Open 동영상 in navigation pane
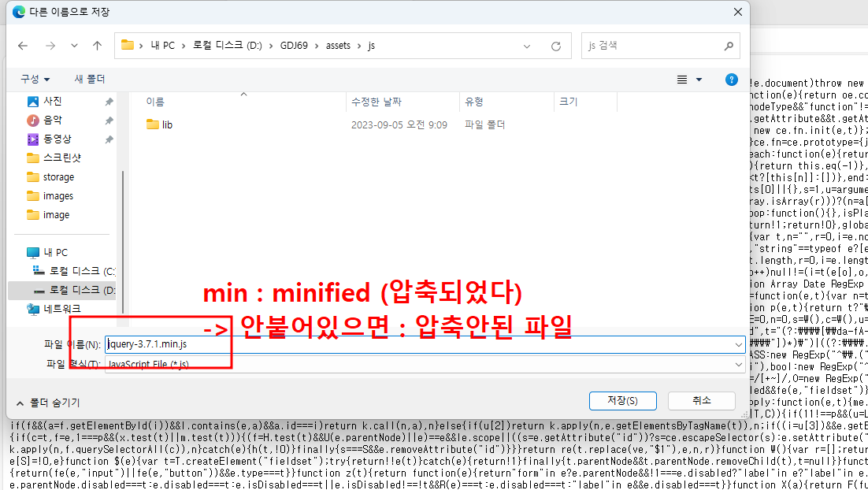 (x=57, y=139)
